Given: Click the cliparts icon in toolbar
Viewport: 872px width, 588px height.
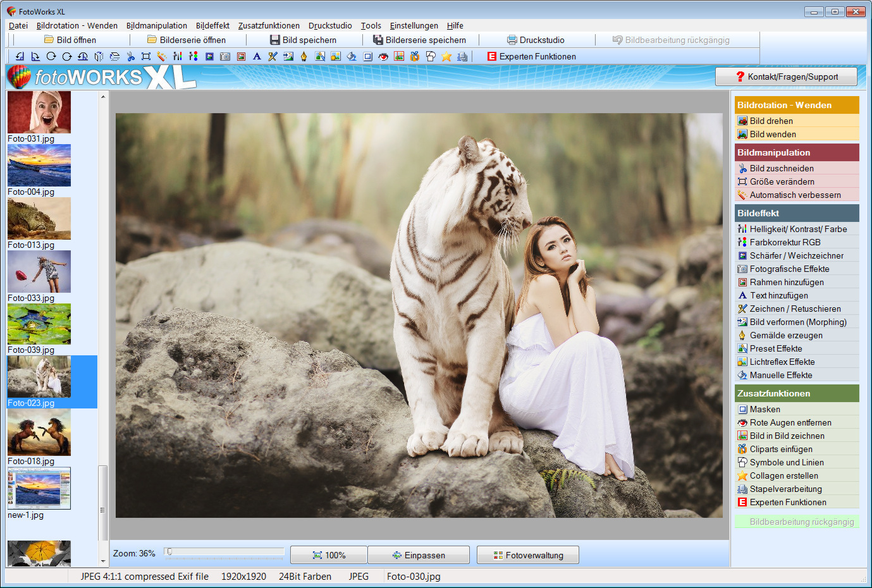Looking at the screenshot, I should pos(415,56).
